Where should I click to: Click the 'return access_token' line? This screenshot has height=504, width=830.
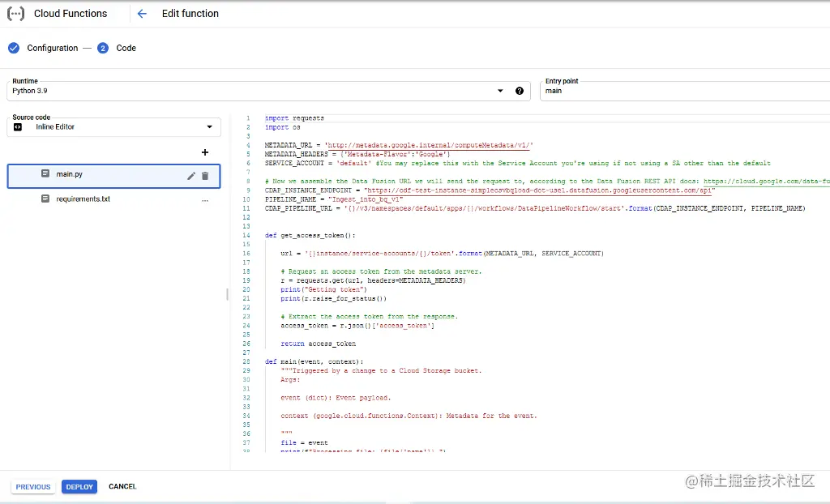tap(318, 344)
